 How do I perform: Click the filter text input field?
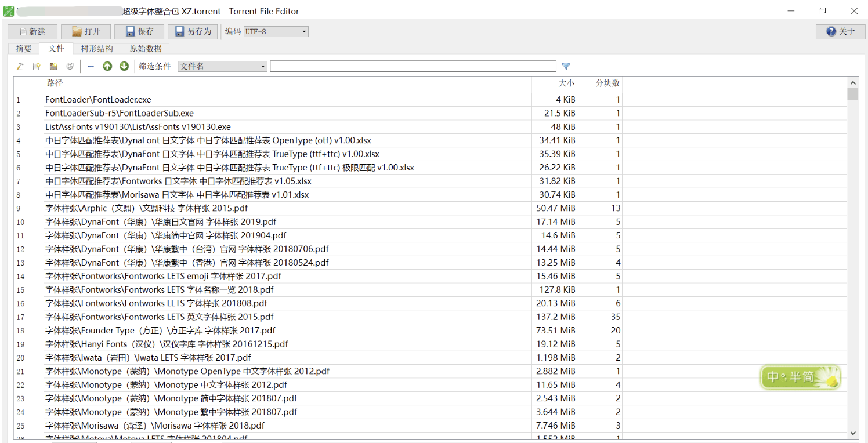click(x=413, y=66)
